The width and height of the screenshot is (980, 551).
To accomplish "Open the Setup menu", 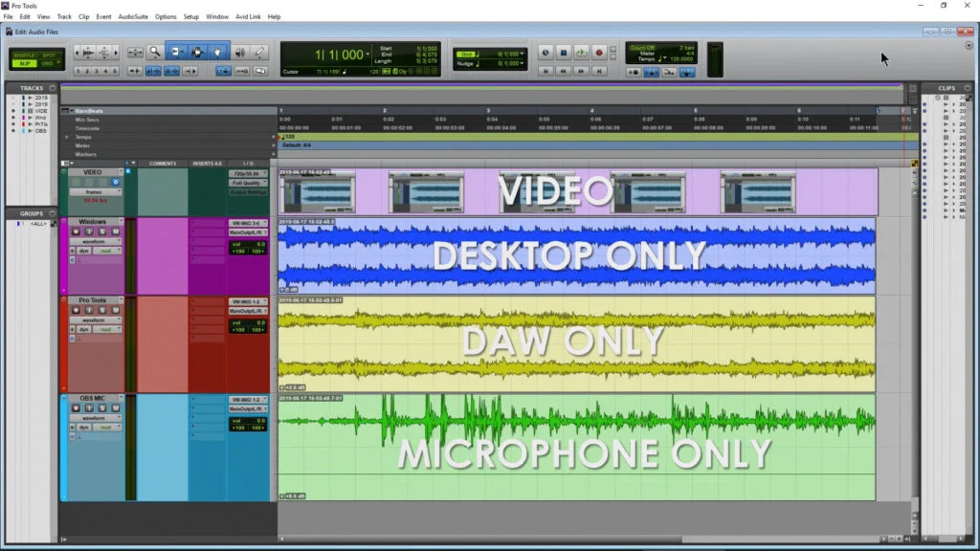I will coord(191,17).
